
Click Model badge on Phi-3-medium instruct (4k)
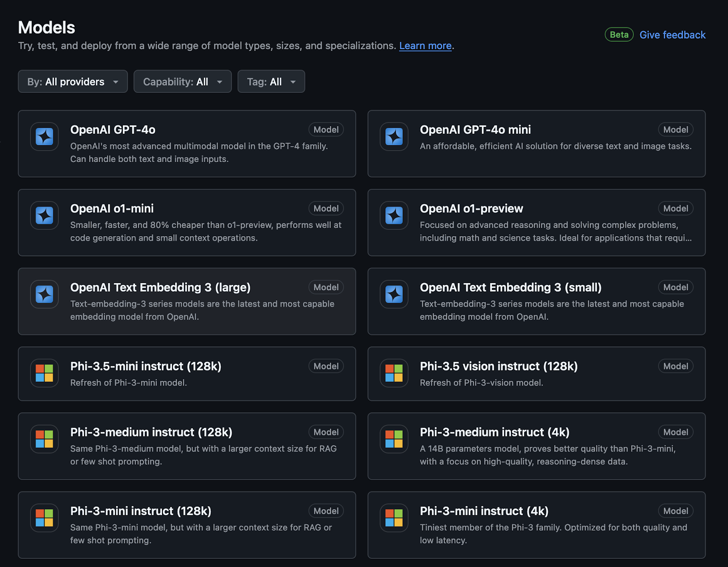click(676, 432)
